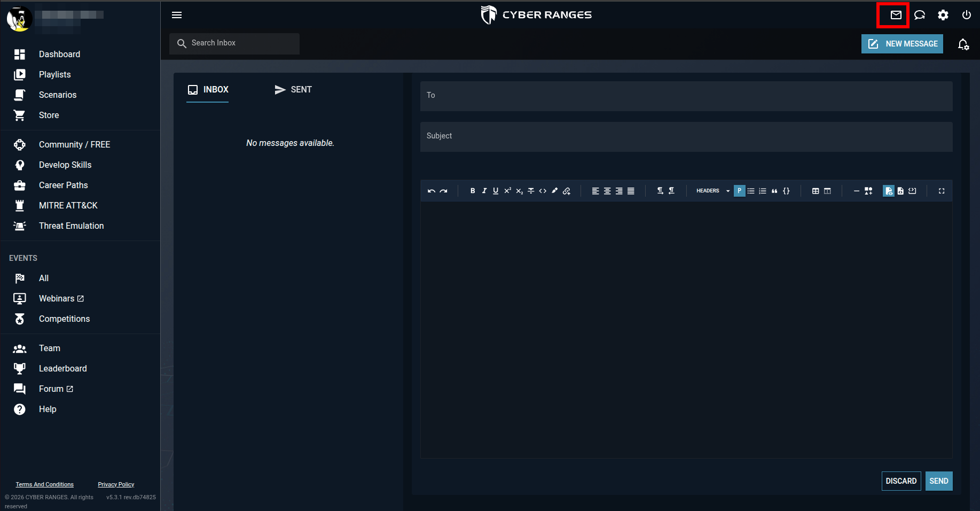Insert a numbered list
980x511 pixels.
coord(763,191)
